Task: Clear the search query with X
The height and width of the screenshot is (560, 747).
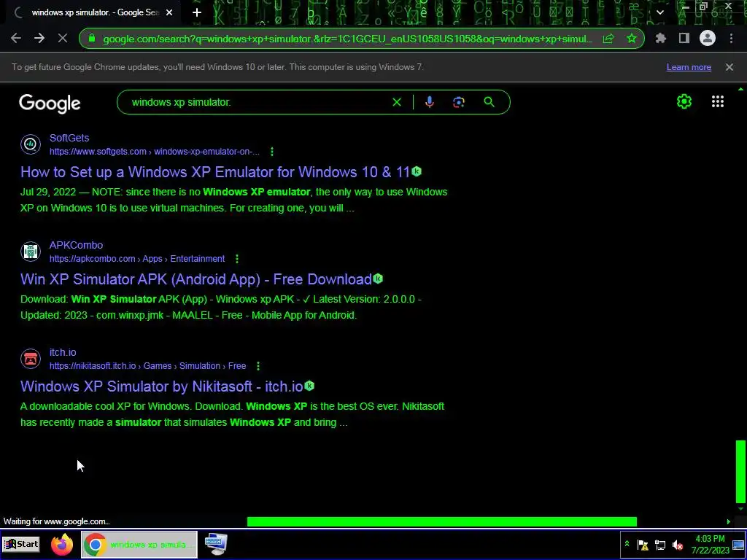Action: 397,102
